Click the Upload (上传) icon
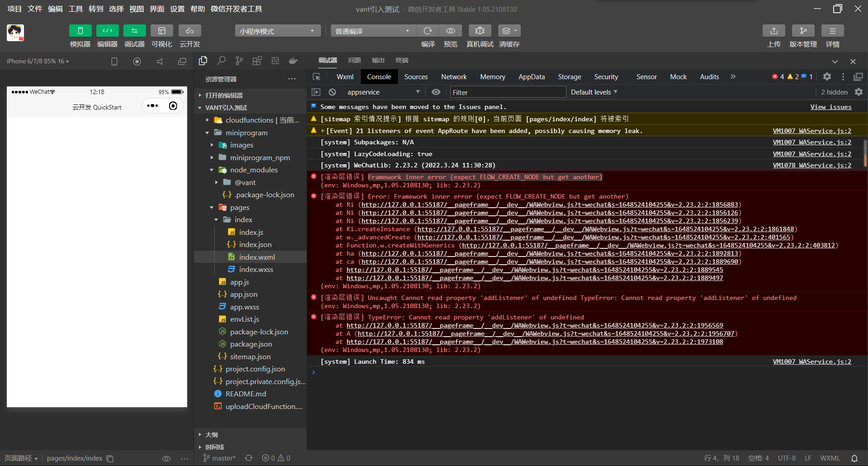 pos(774,31)
